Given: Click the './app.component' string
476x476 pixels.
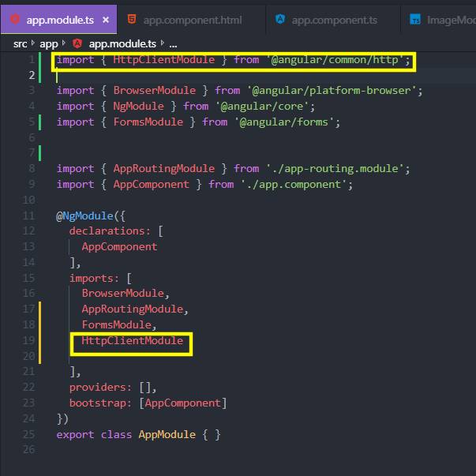Looking at the screenshot, I should tap(294, 185).
